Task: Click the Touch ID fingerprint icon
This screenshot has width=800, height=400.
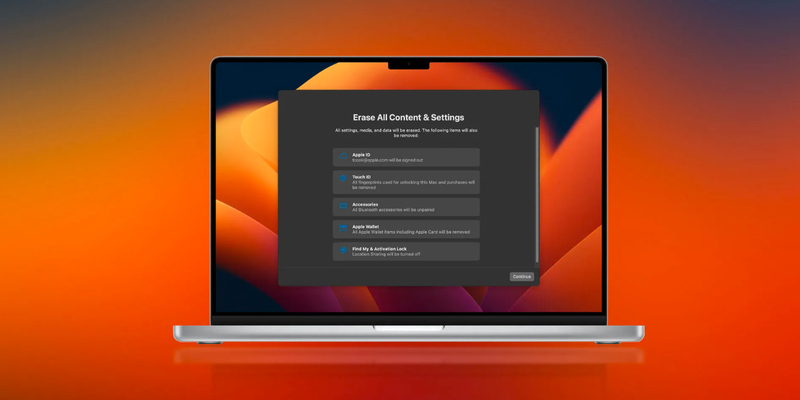Action: coord(343,179)
